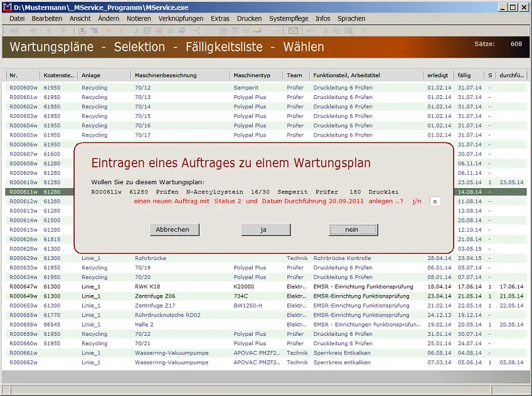Click the fällig column header
The width and height of the screenshot is (532, 396).
[x=464, y=75]
